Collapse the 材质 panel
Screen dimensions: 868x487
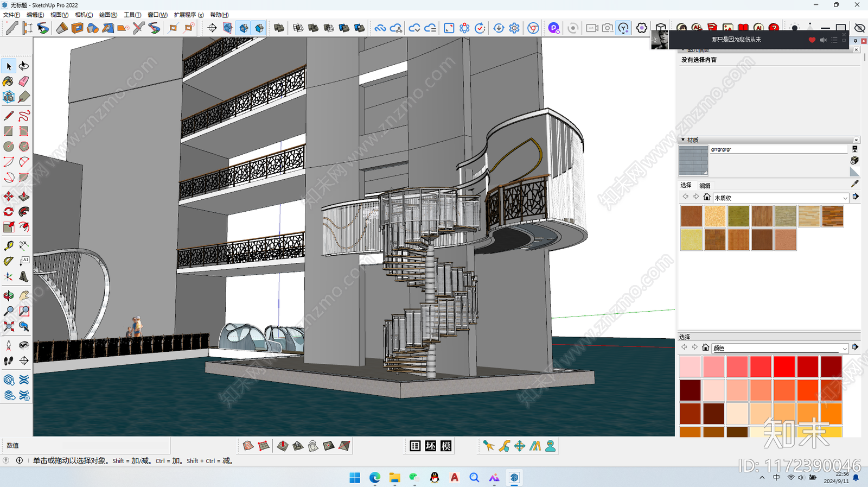(683, 140)
